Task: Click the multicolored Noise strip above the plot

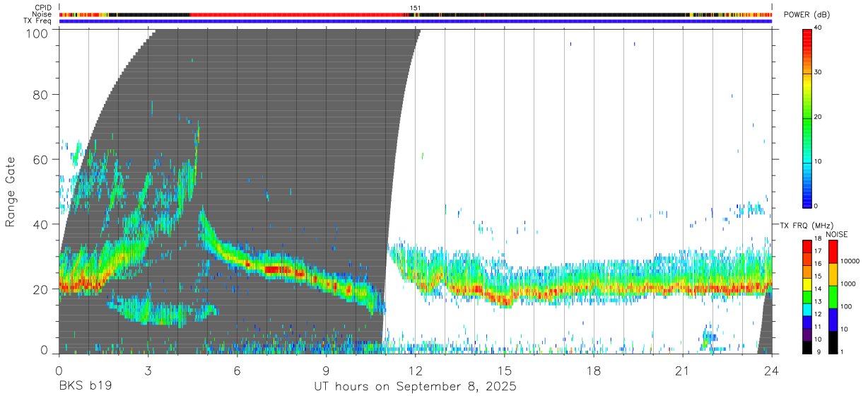Action: click(x=416, y=14)
